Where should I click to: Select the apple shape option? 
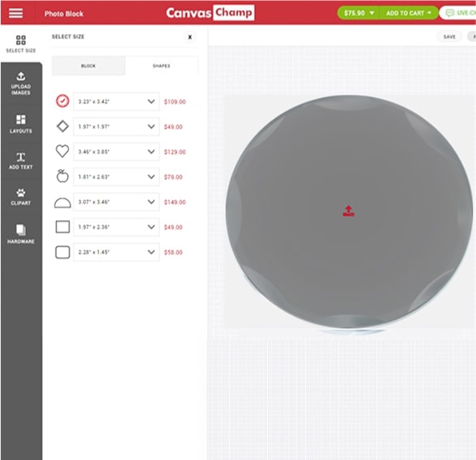62,176
